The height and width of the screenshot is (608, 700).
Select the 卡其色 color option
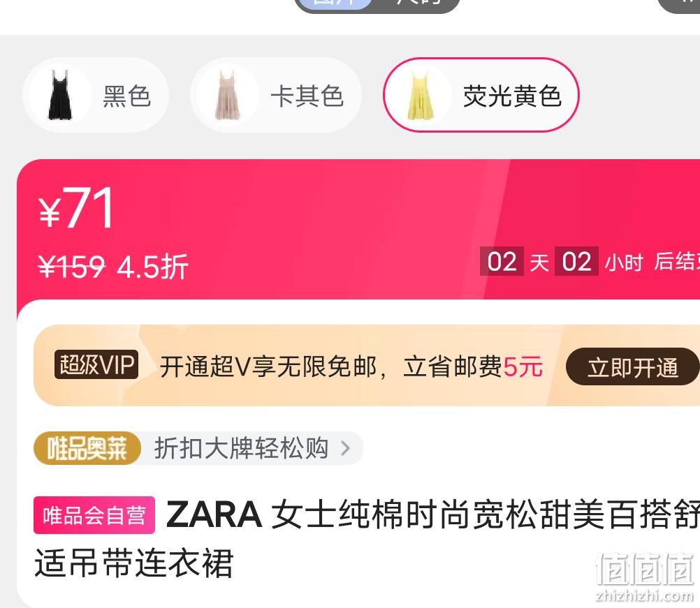276,95
